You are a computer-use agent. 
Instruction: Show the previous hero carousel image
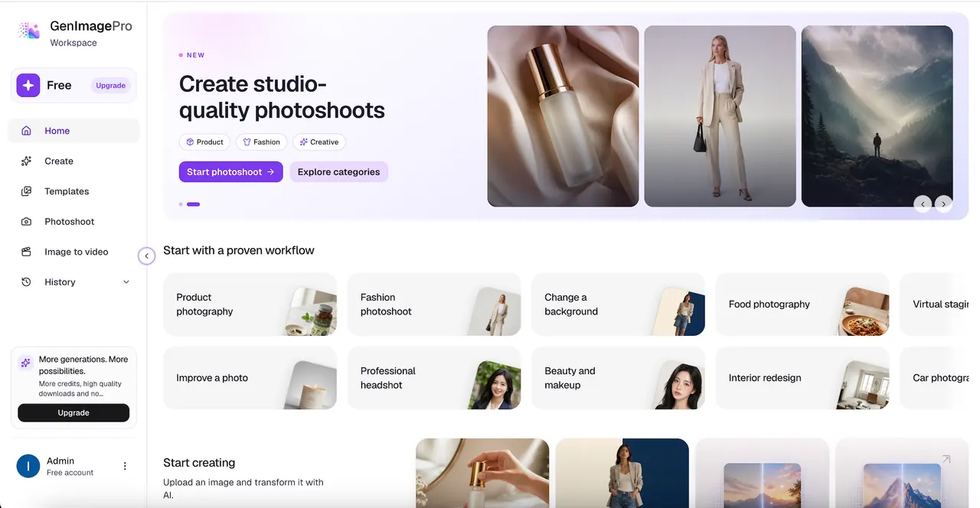923,204
